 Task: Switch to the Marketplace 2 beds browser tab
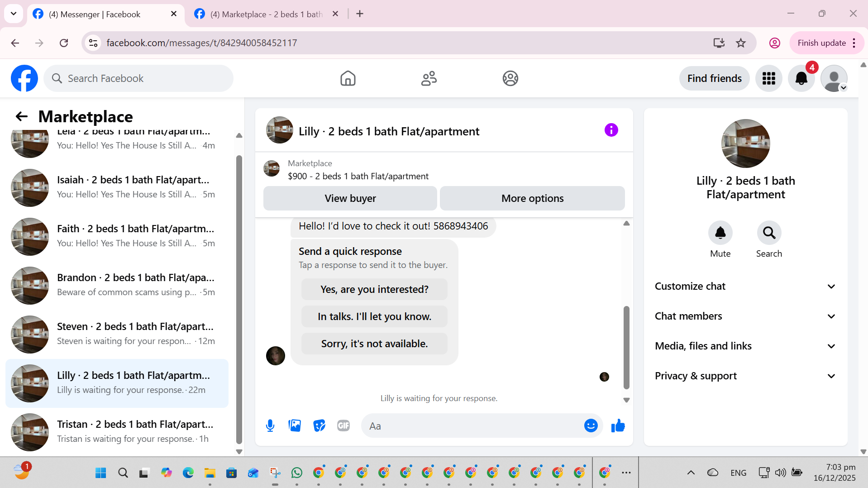pyautogui.click(x=266, y=14)
